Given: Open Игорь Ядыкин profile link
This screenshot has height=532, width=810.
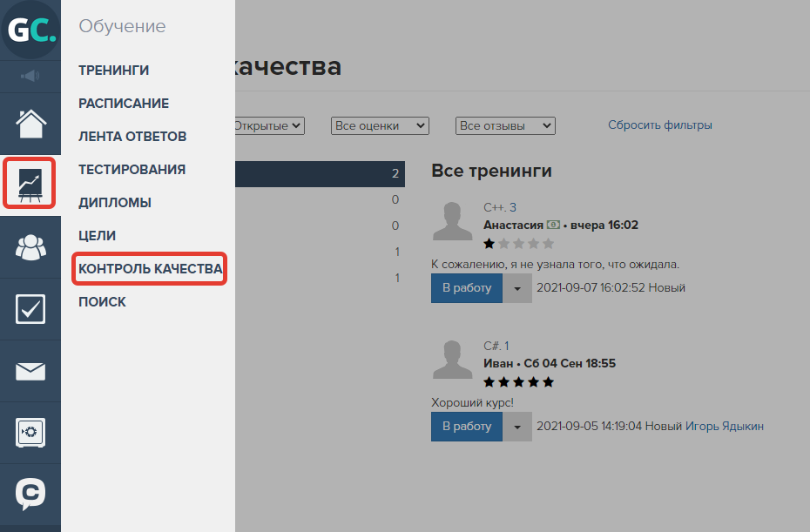Looking at the screenshot, I should coord(723,426).
